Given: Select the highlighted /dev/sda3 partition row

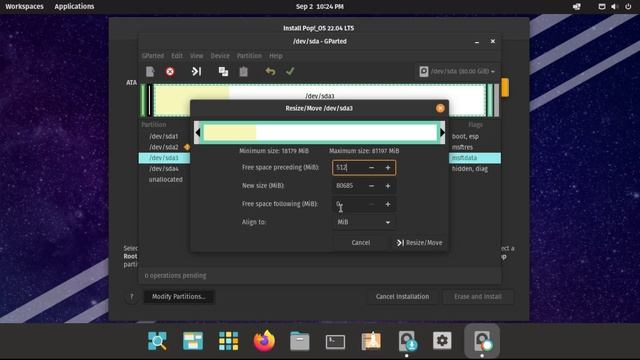Looking at the screenshot, I should (x=164, y=158).
